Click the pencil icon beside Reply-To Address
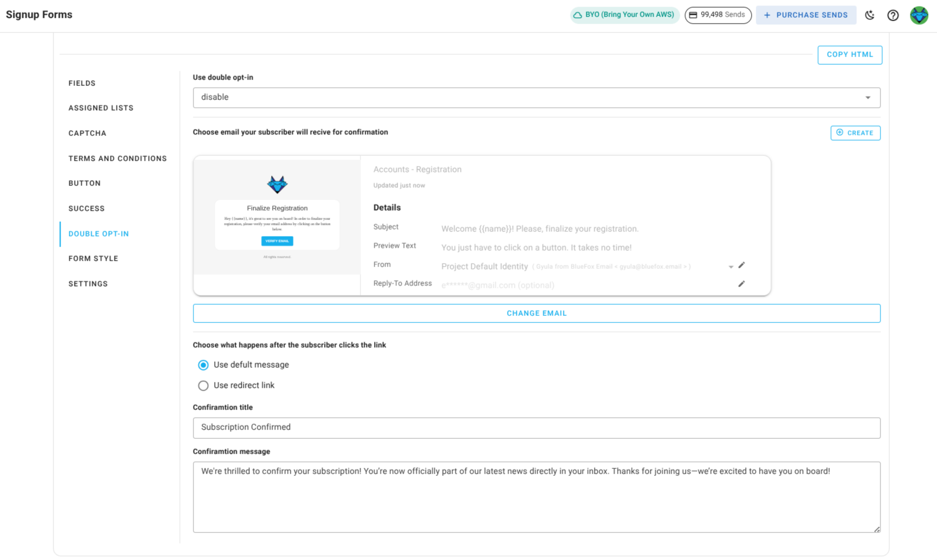This screenshot has width=937, height=560. pyautogui.click(x=742, y=284)
